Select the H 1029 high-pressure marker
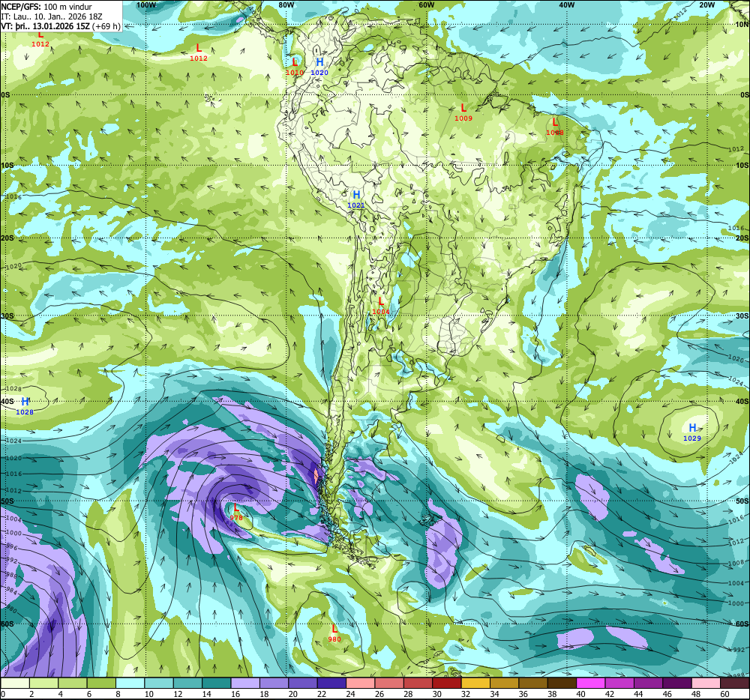Image resolution: width=750 pixels, height=700 pixels. tap(692, 432)
